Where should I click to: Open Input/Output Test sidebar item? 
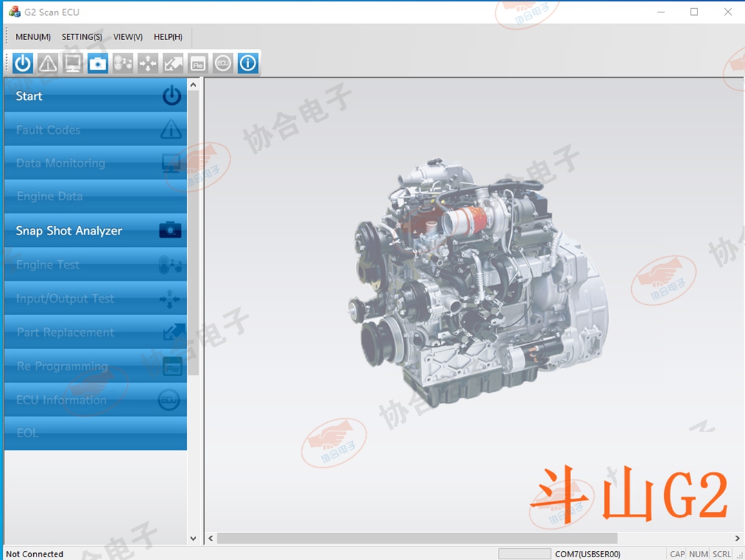point(95,299)
